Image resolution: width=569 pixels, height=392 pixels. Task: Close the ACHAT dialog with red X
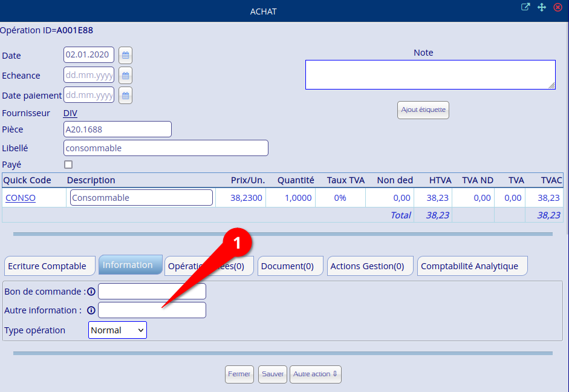[558, 7]
